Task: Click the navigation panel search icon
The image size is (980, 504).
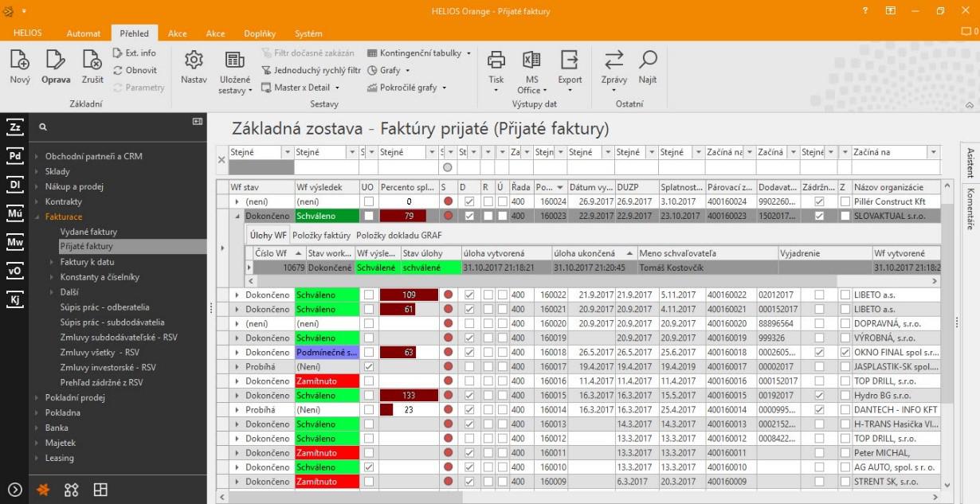Action: click(43, 127)
